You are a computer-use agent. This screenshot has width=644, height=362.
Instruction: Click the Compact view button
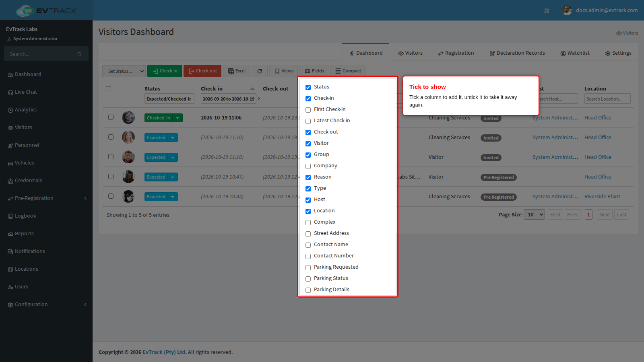tap(348, 71)
